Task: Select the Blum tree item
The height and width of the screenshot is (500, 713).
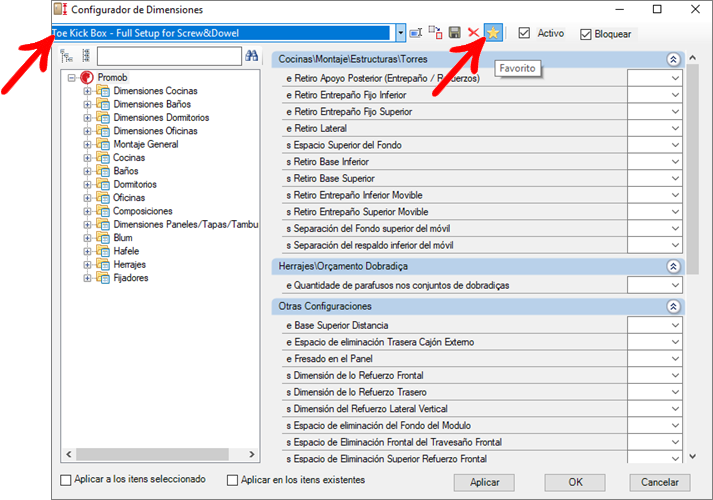Action: coord(122,238)
